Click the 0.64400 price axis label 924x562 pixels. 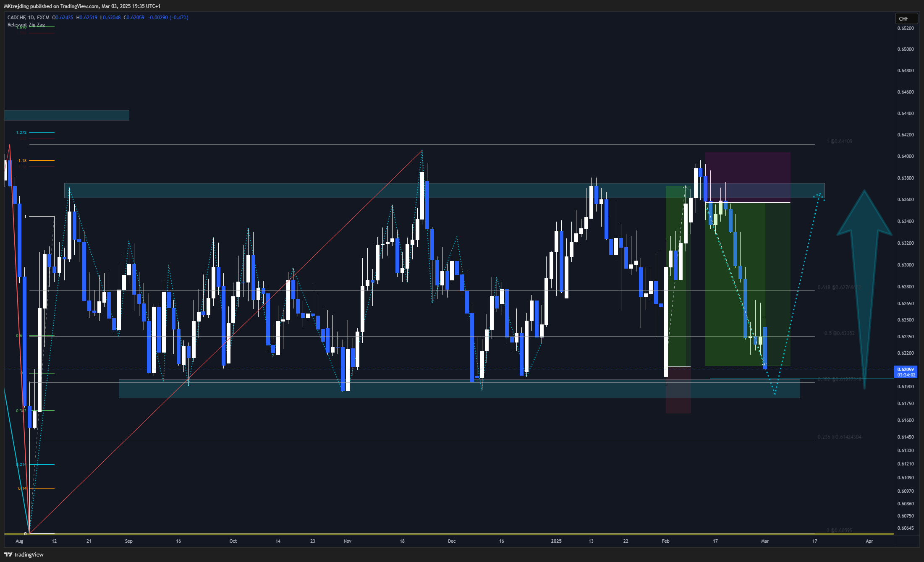(906, 113)
